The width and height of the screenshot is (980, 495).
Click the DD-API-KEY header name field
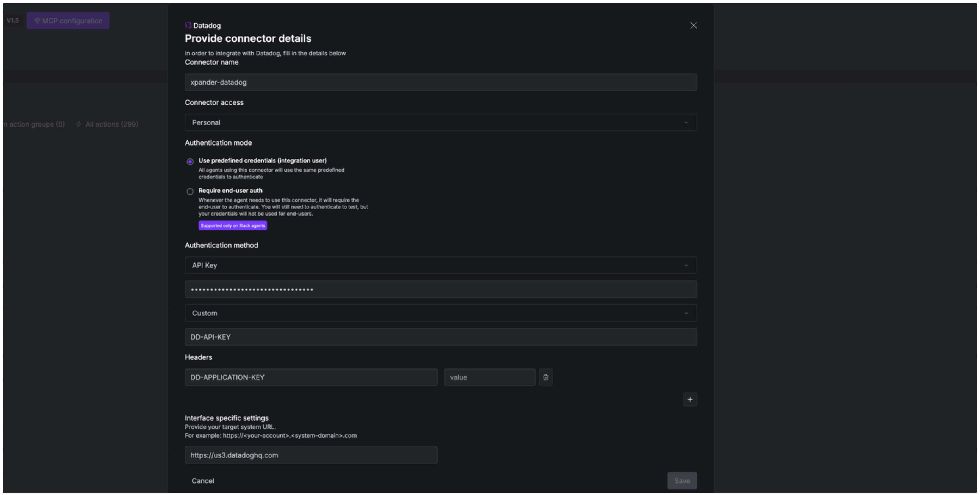[x=440, y=337]
